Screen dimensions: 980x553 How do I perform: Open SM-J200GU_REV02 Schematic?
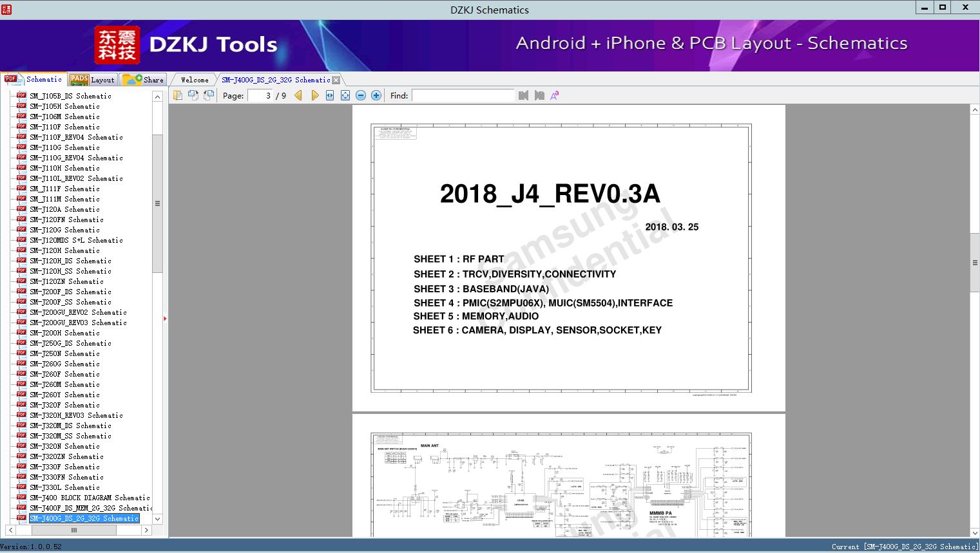[78, 312]
